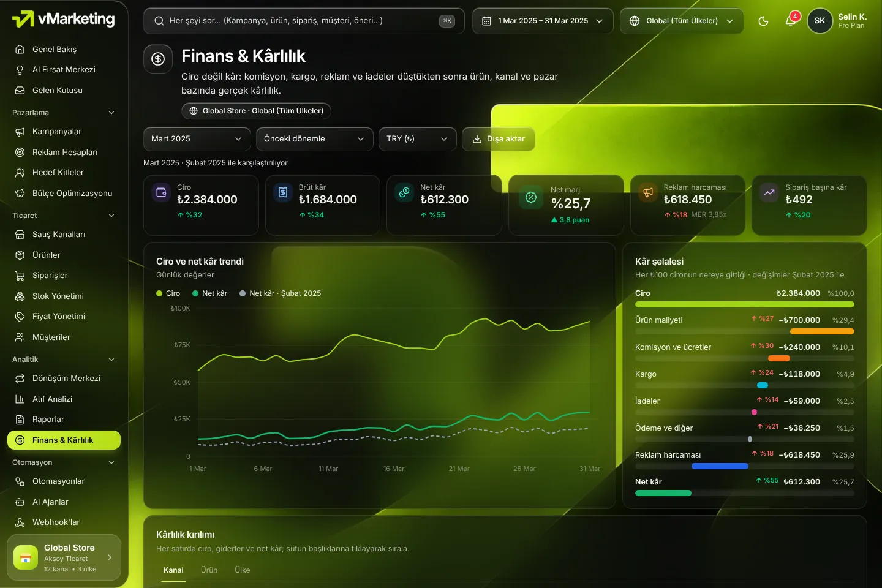Open Bütçe Optimizasyonu icon
Screen dimensions: 882x588
pyautogui.click(x=20, y=193)
